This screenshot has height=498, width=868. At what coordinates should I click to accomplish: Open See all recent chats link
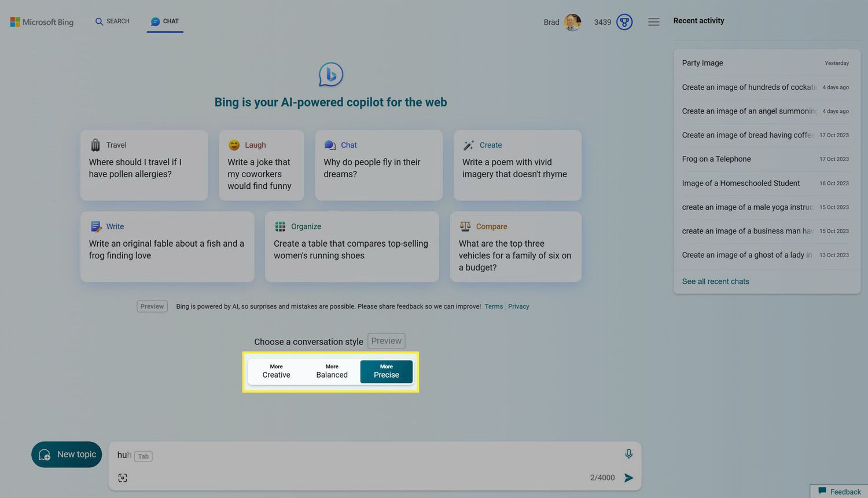click(x=715, y=281)
